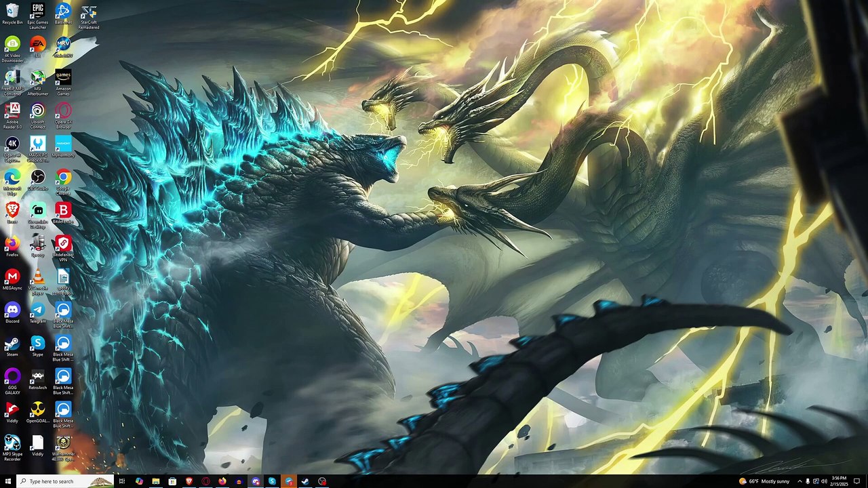Viewport: 868px width, 488px height.
Task: Select the GOG GALAXY shortcut
Action: point(12,382)
